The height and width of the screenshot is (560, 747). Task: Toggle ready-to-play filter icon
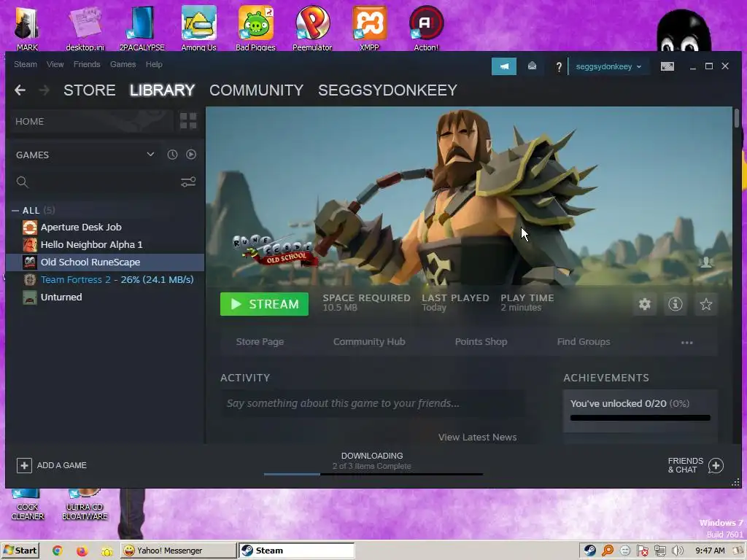(x=191, y=155)
